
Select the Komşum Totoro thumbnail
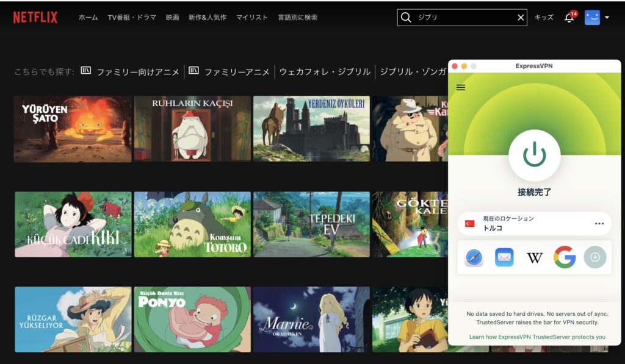(192, 224)
